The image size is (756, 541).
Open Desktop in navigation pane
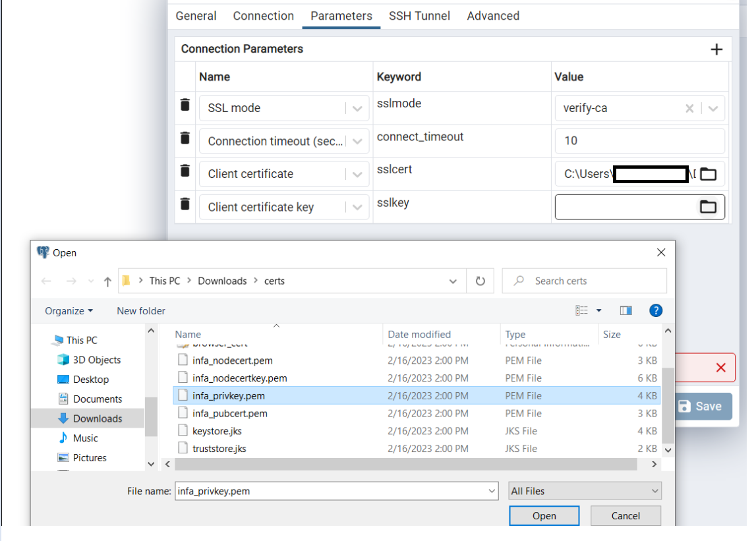point(84,380)
